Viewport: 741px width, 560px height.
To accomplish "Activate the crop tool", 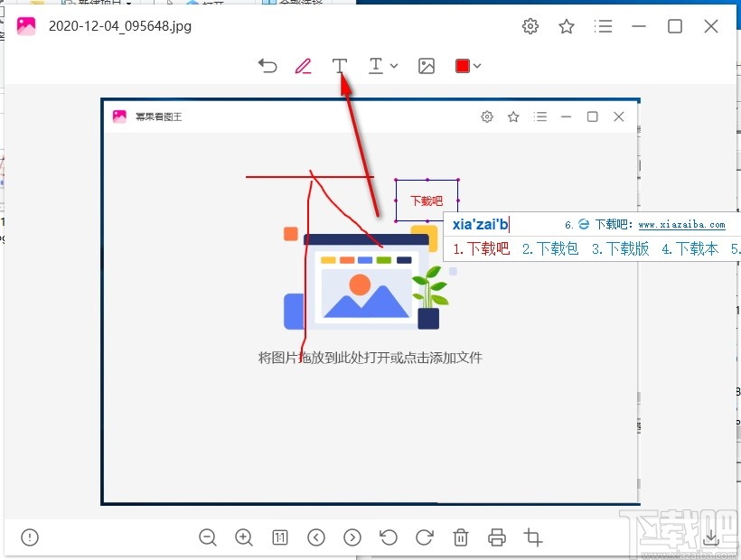I will pyautogui.click(x=533, y=537).
